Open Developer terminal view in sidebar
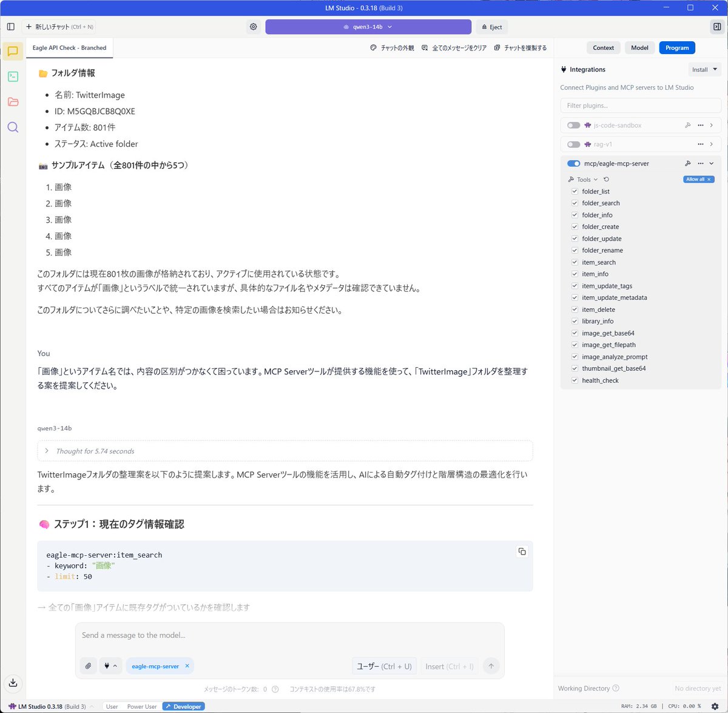728x713 pixels. pos(13,76)
